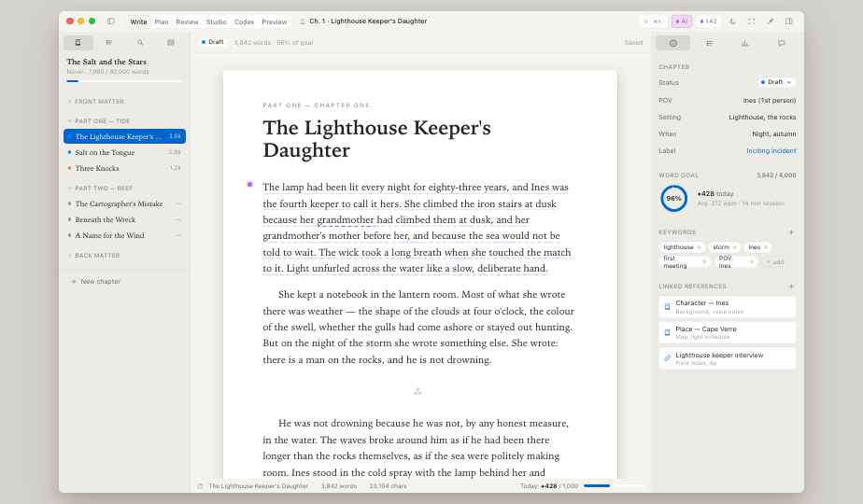Click the novel word-count progress bar in sidebar
863x504 pixels.
(124, 81)
